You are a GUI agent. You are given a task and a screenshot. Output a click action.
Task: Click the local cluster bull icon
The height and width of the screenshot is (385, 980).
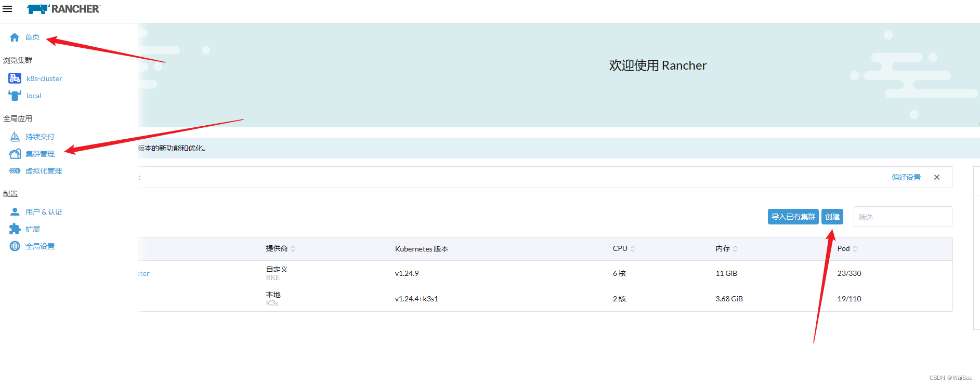coord(15,96)
